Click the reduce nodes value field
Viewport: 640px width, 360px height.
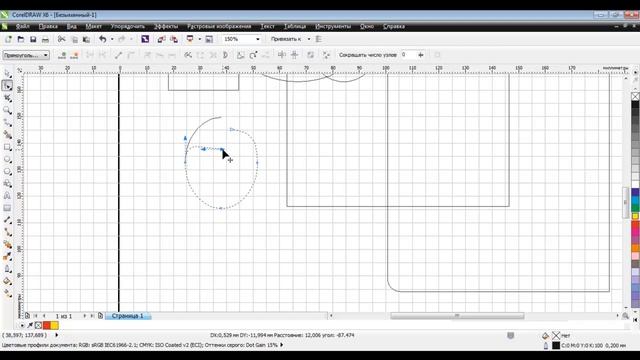[408, 55]
